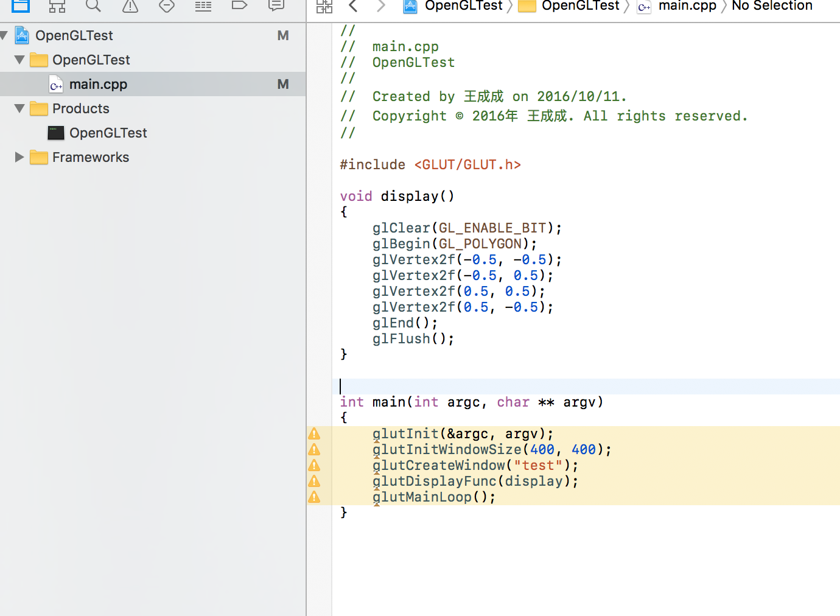840x616 pixels.
Task: Show the warning on the glutDisplayFunc line
Action: [x=314, y=481]
